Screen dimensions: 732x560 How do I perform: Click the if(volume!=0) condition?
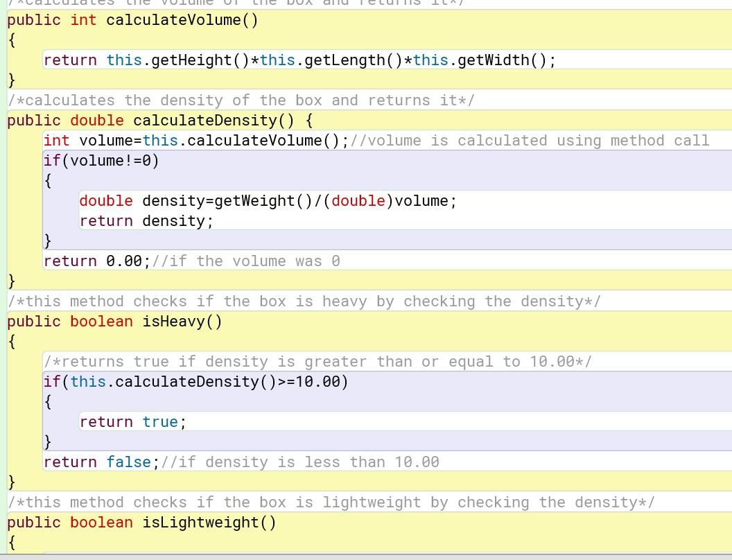101,160
